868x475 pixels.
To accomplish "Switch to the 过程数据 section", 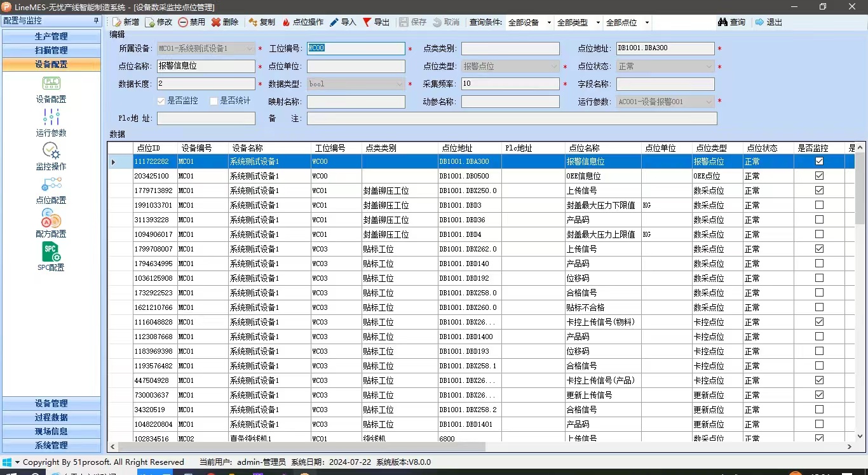I will coord(51,417).
